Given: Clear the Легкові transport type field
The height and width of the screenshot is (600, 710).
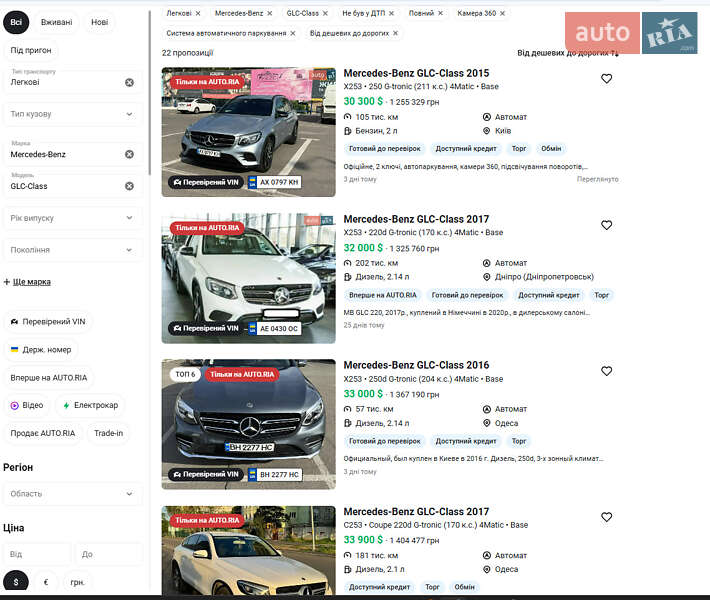Looking at the screenshot, I should pos(130,82).
